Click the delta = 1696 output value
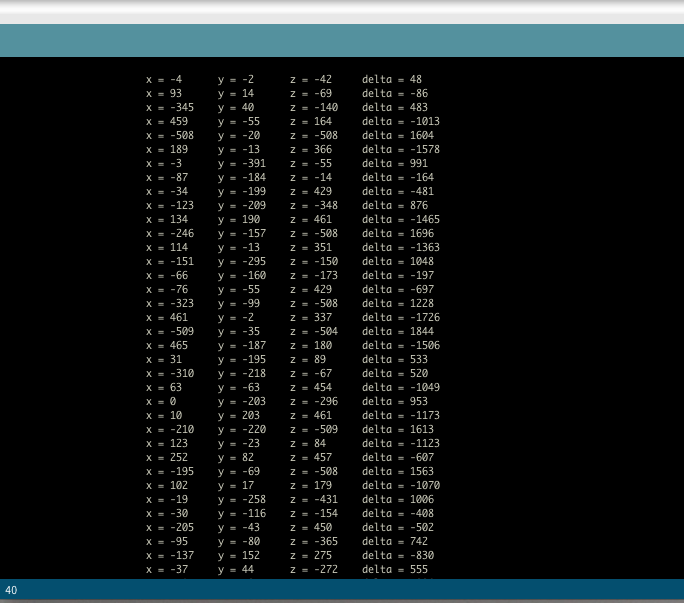This screenshot has height=603, width=684. coord(398,233)
